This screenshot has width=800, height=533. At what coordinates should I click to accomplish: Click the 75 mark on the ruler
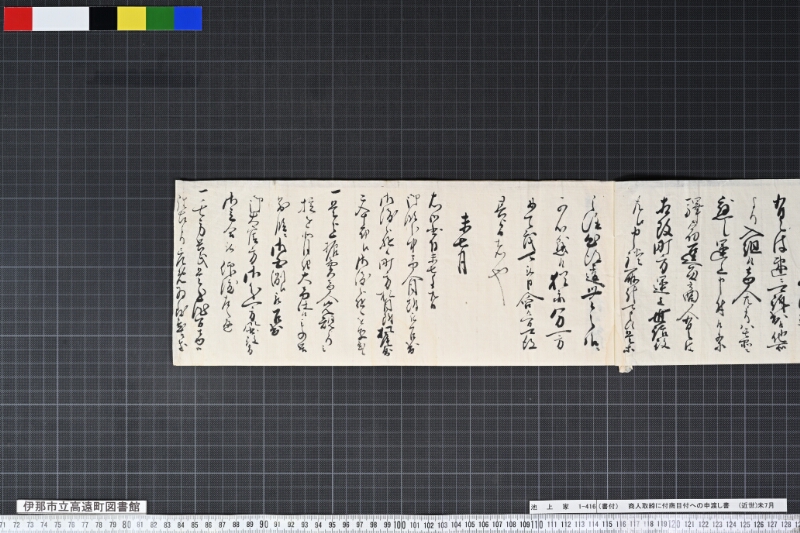point(58,525)
